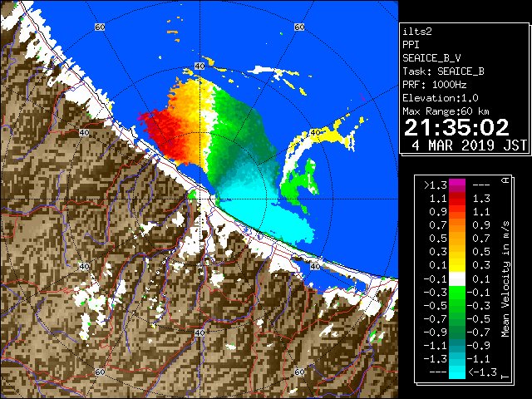
Task: Click the "PRF: 1000Hz" entry
Action: (435, 85)
